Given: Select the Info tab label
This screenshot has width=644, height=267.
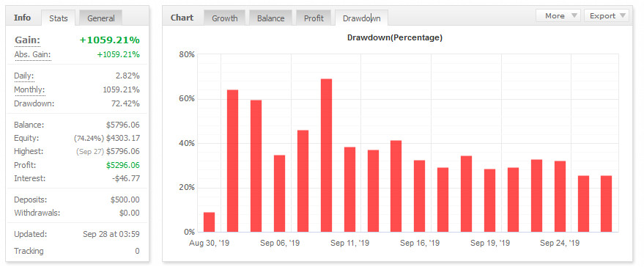Looking at the screenshot, I should point(22,18).
